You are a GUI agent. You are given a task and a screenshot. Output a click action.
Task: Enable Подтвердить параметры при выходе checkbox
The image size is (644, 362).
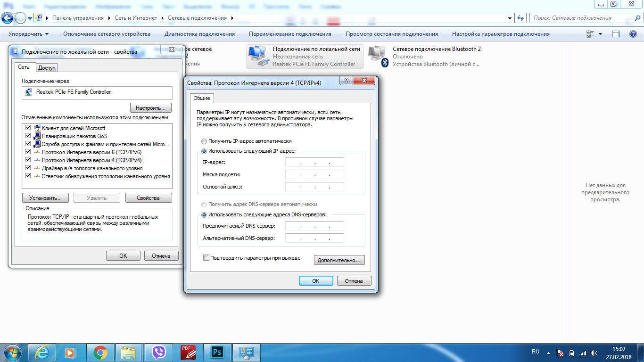pyautogui.click(x=206, y=258)
